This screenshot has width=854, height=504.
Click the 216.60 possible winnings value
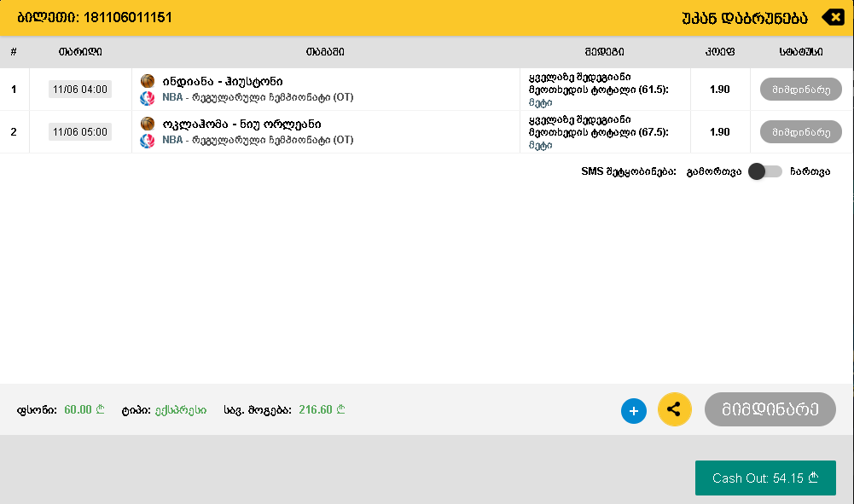316,409
